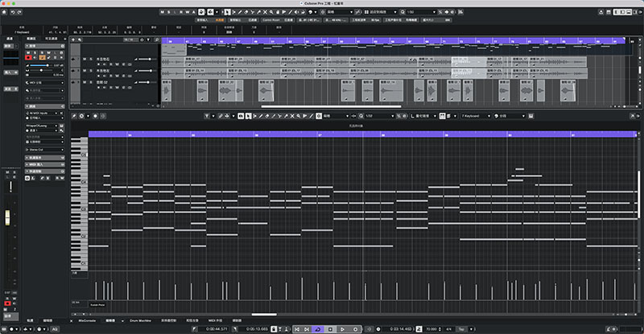
Task: Select the Range Selection tool in the project toolbar
Action: point(234,12)
